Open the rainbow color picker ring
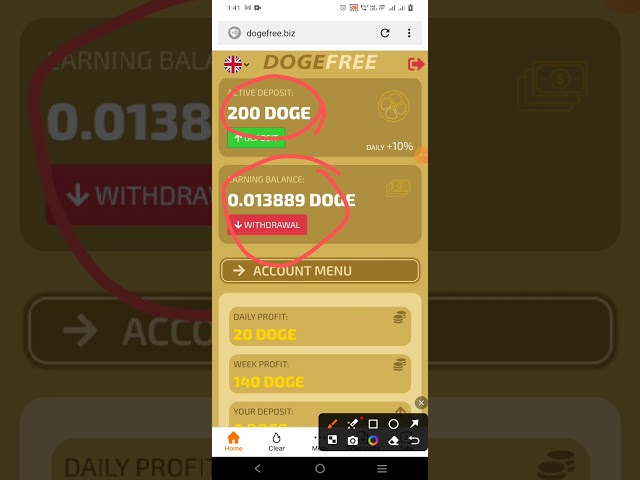640x480 pixels. tap(373, 440)
